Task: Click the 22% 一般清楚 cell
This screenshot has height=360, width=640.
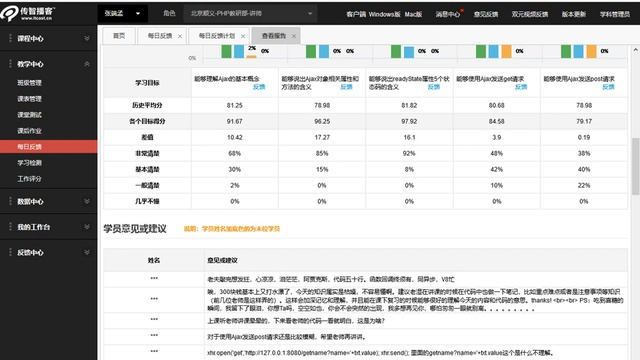Action: 584,185
